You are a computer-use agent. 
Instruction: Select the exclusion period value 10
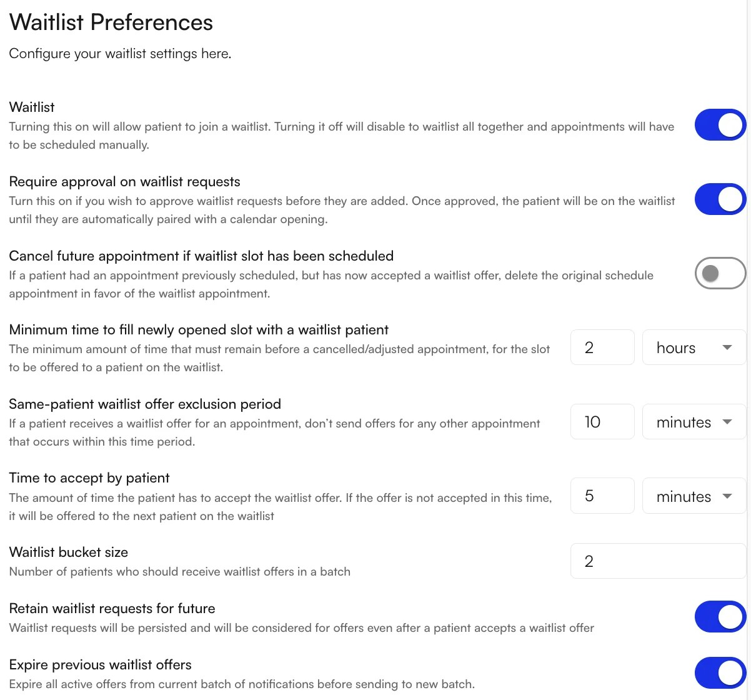(602, 422)
